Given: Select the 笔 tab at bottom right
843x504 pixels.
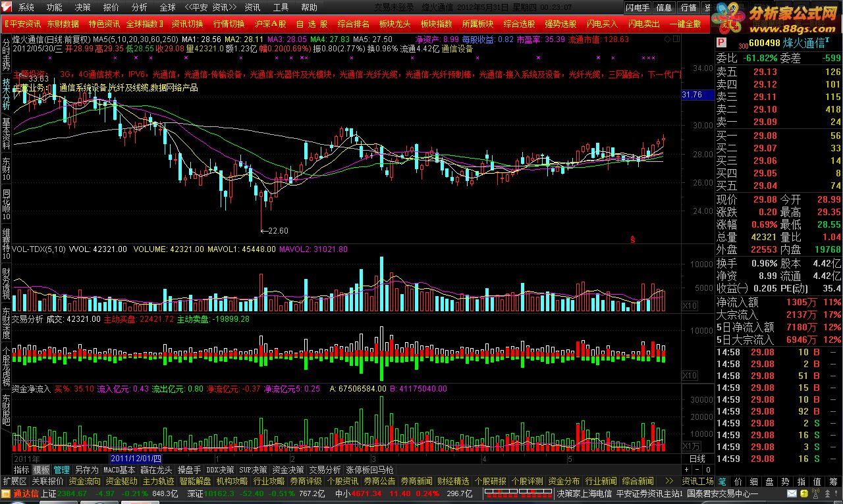Looking at the screenshot, I should 722,482.
